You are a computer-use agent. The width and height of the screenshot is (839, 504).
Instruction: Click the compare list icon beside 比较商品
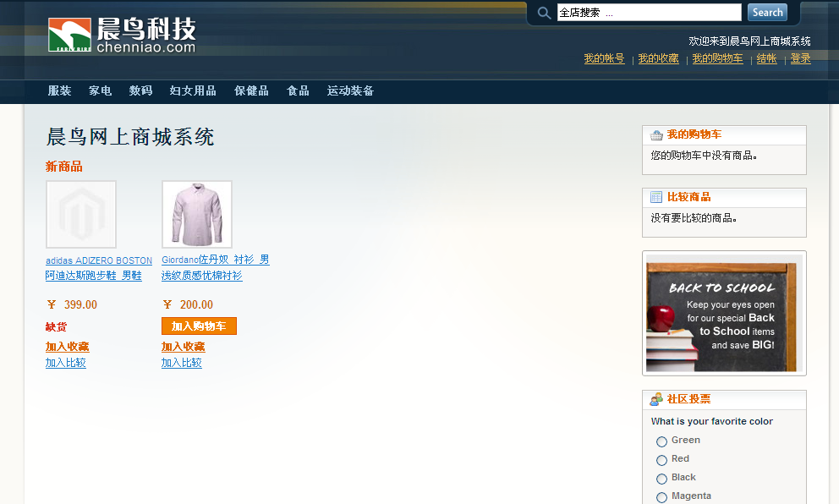coord(656,197)
